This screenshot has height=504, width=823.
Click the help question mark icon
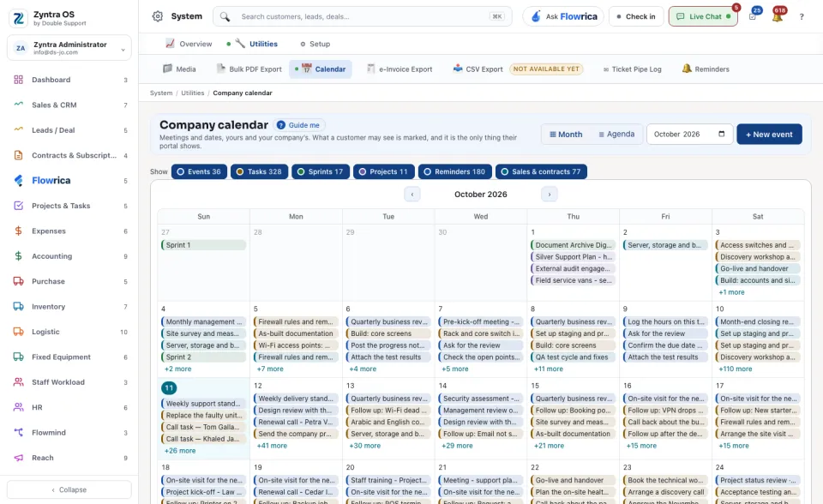tap(802, 17)
